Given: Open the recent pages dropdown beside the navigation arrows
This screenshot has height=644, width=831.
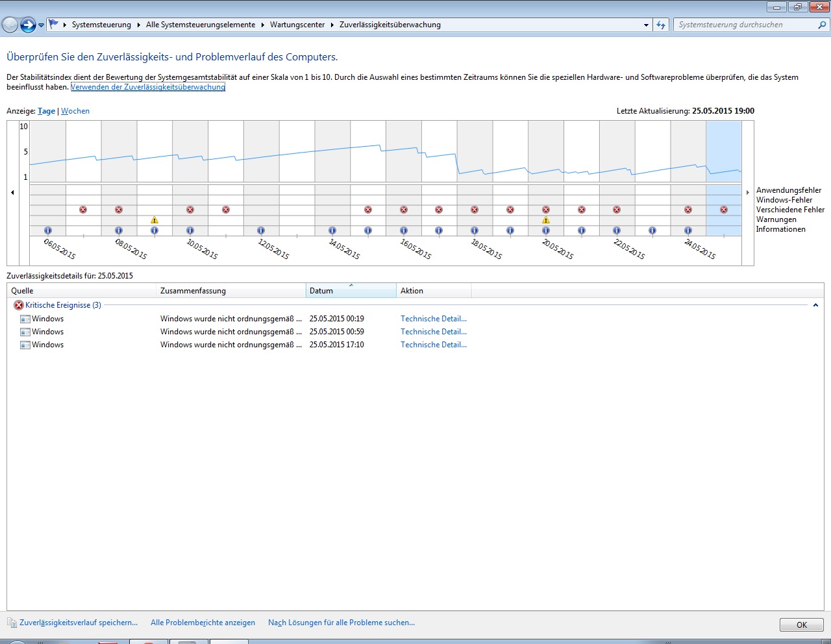Looking at the screenshot, I should pos(41,25).
